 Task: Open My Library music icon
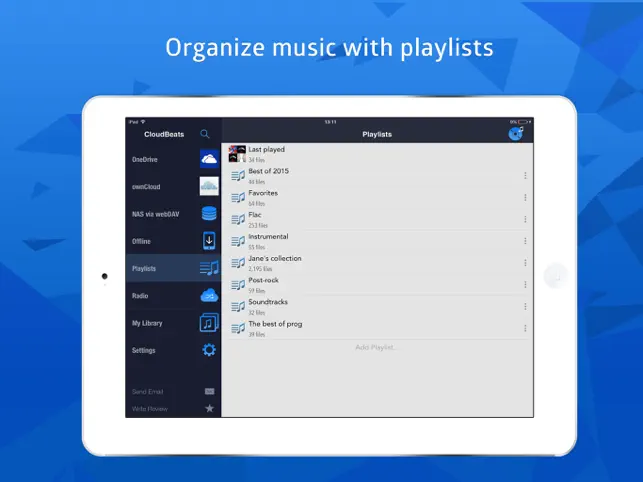click(209, 323)
